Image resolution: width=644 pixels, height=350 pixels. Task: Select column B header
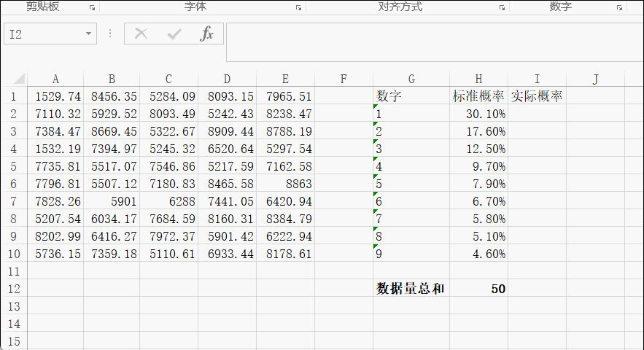coord(112,79)
